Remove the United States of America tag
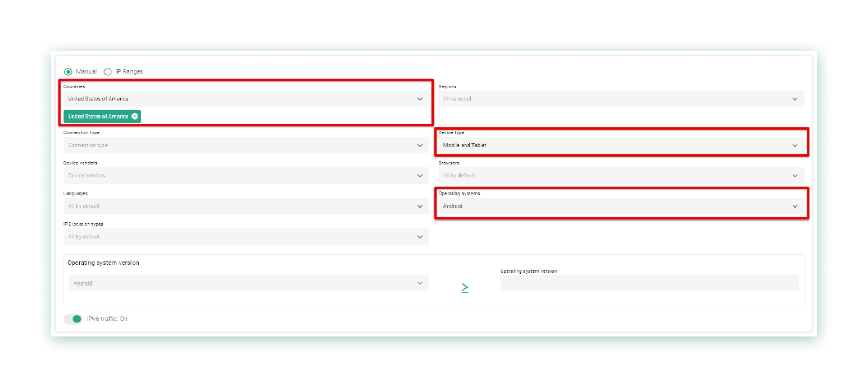The image size is (868, 388). tap(135, 117)
